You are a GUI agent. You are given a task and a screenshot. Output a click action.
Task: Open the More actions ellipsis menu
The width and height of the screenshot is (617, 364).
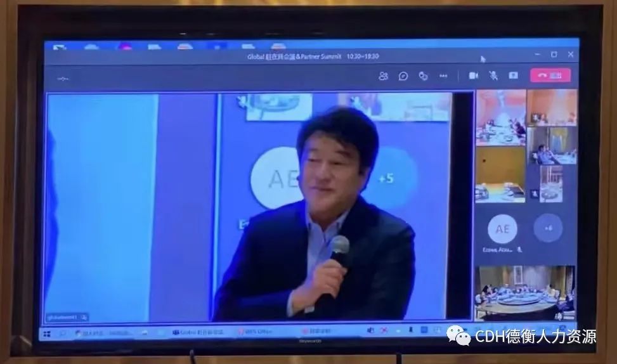(443, 76)
